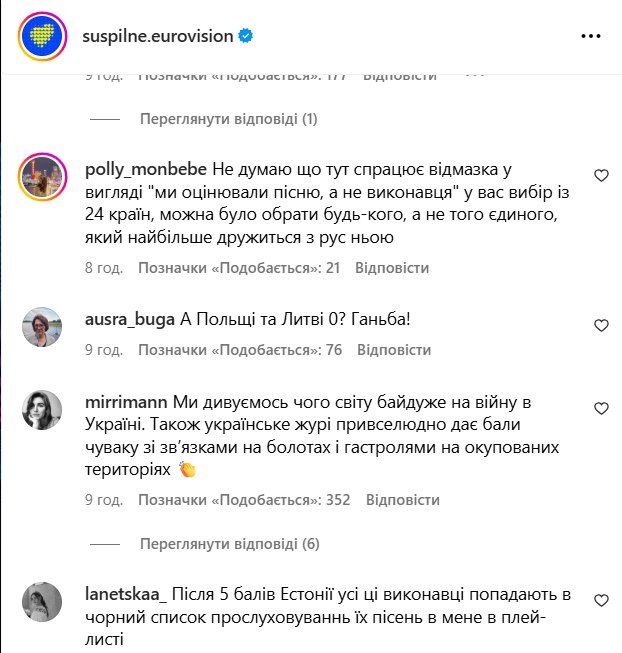Like ausra_buga's comment with the heart
This screenshot has width=622, height=653.
pyautogui.click(x=601, y=326)
